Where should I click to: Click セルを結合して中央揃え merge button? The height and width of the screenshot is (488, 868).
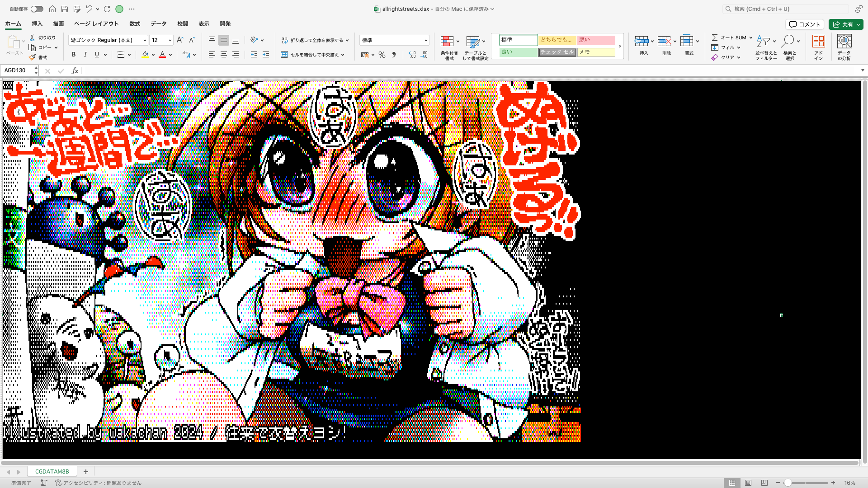[x=313, y=55]
